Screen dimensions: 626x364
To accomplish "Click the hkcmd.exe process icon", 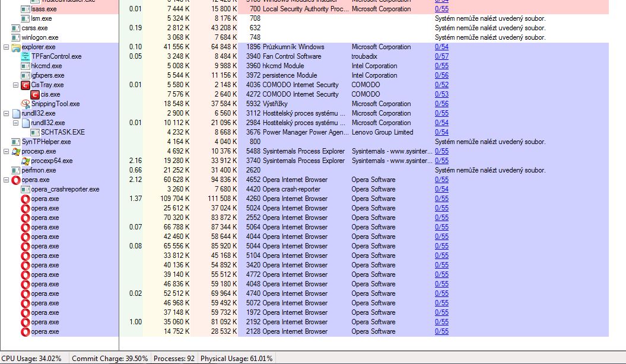I will point(25,66).
